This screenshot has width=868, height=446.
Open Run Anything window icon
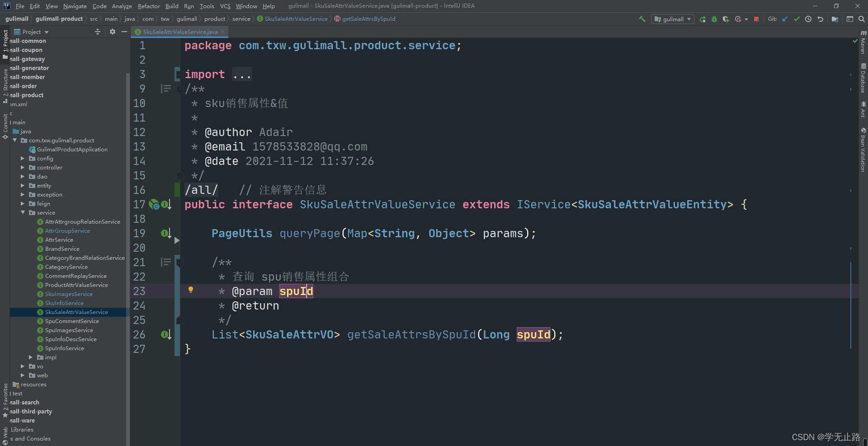coord(850,19)
